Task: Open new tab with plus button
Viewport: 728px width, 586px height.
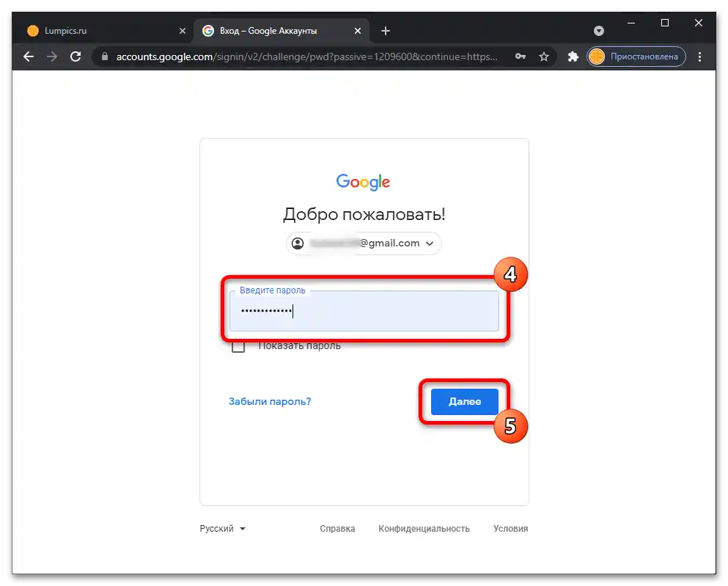Action: [x=386, y=31]
